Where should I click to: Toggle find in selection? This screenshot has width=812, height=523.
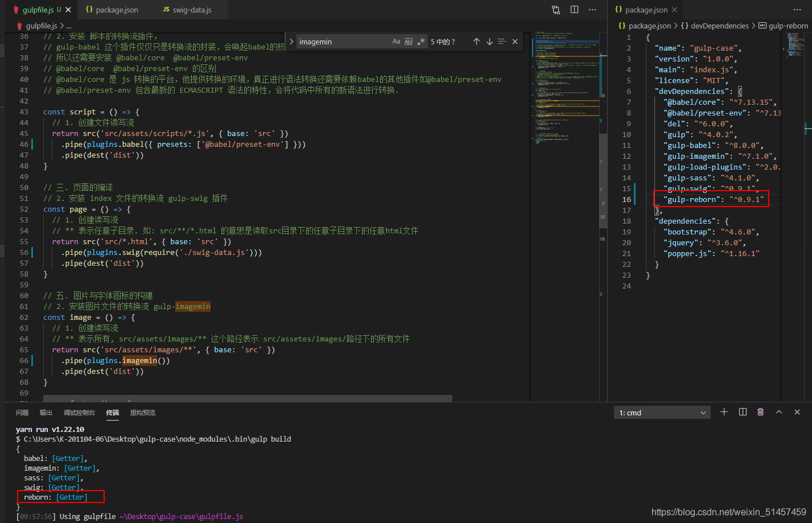[x=502, y=42]
